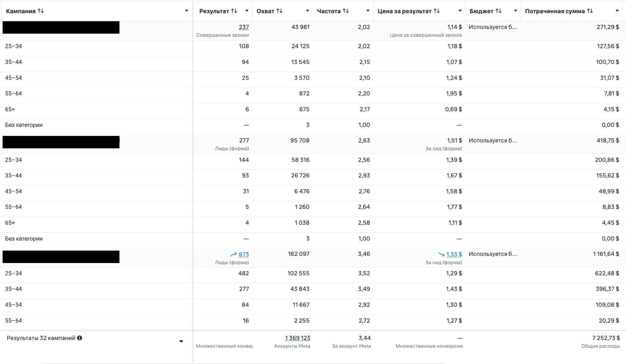Click the 20,29 $ spent cell
The width and height of the screenshot is (626, 364).
click(x=609, y=321)
